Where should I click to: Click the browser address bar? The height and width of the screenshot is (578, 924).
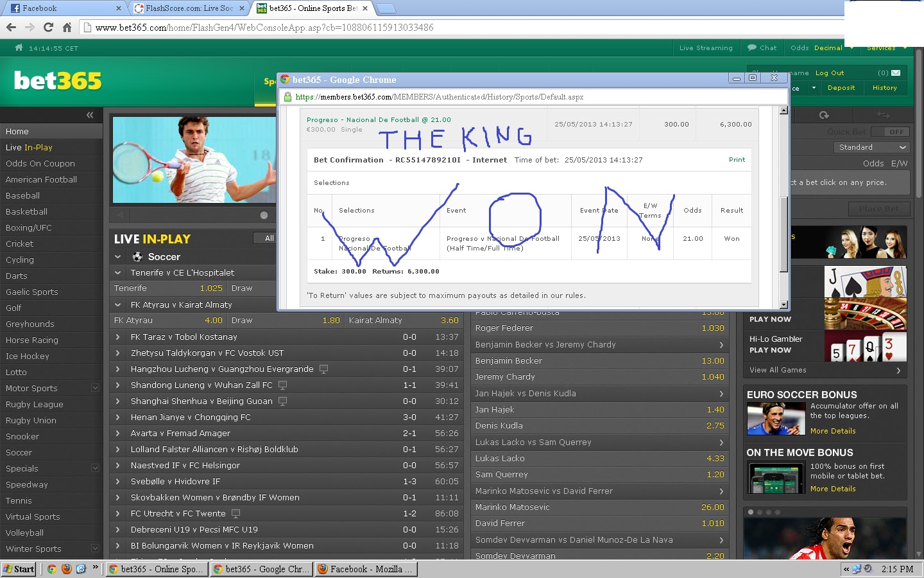pos(462,28)
